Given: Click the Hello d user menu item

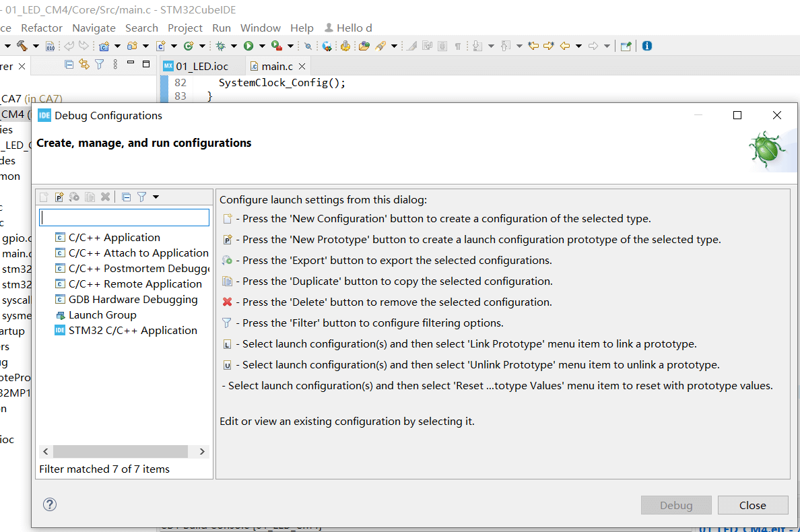Looking at the screenshot, I should tap(348, 28).
